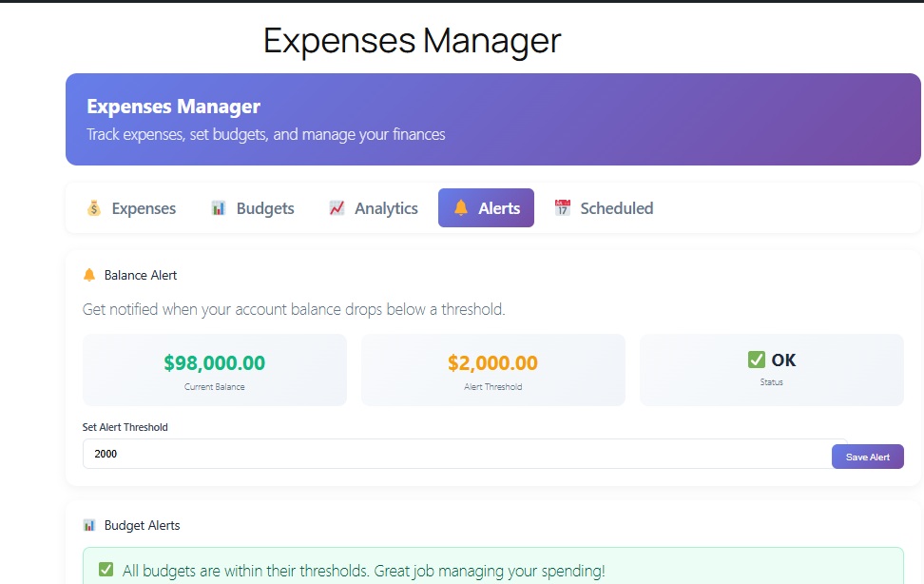Click the chart icon beside Budget Alerts
The width and height of the screenshot is (924, 584).
tap(89, 525)
